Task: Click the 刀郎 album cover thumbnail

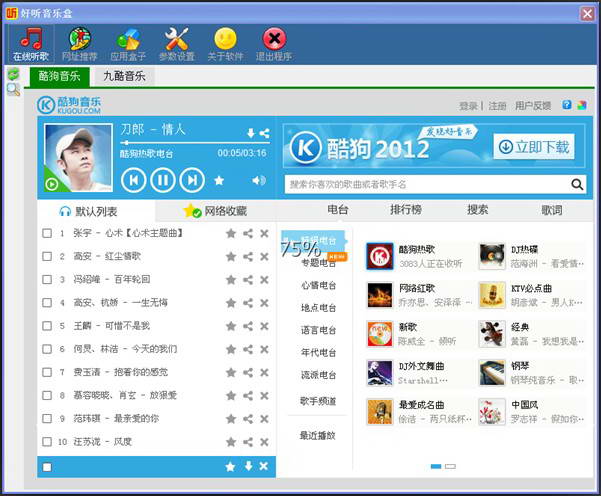Action: 79,157
